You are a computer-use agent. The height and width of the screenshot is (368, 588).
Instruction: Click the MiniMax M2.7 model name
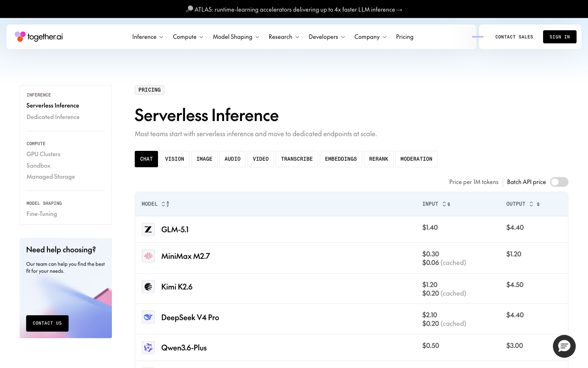coord(185,256)
